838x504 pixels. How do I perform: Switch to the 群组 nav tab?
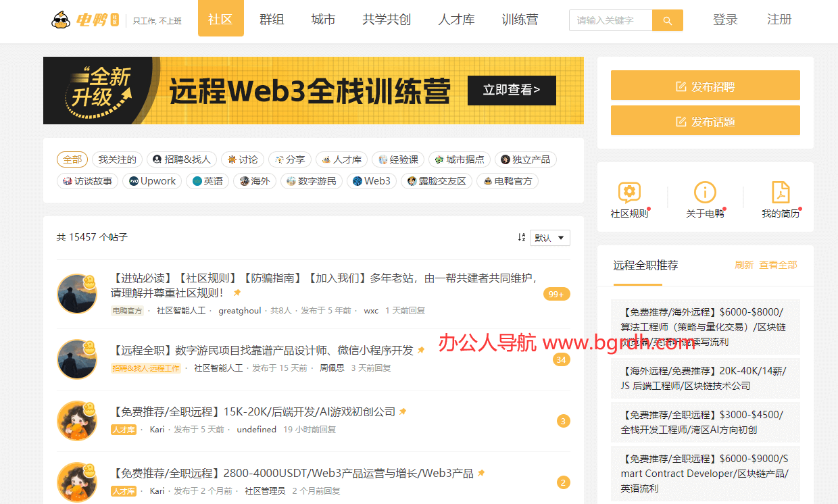pos(272,20)
